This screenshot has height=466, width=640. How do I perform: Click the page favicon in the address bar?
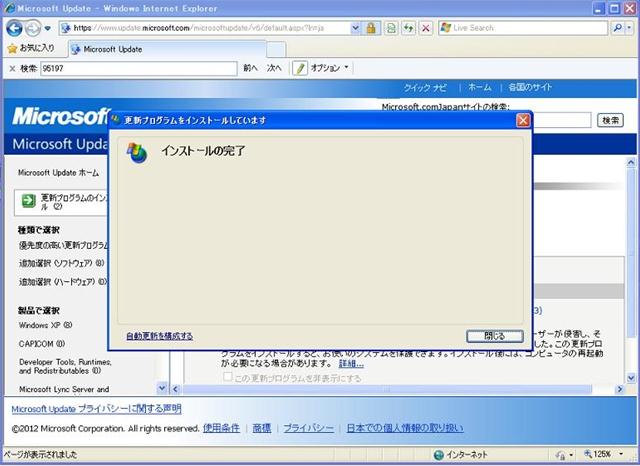point(65,28)
